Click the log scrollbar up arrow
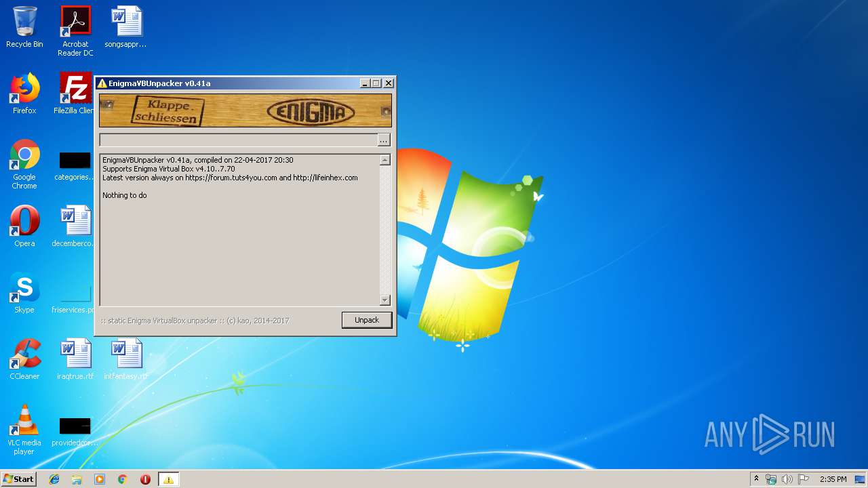Screen dimensions: 868x488 point(385,161)
